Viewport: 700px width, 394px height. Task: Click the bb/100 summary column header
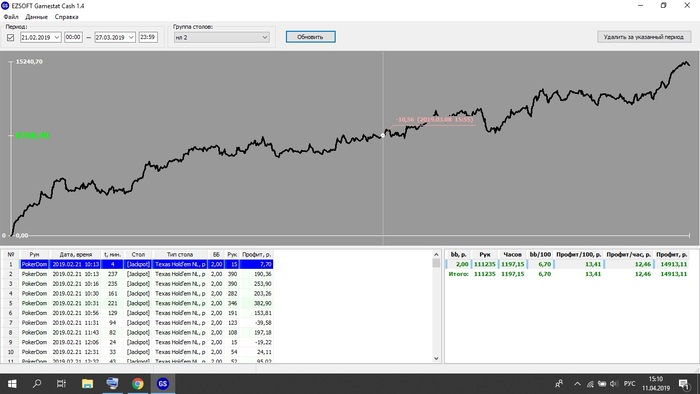[x=540, y=254]
